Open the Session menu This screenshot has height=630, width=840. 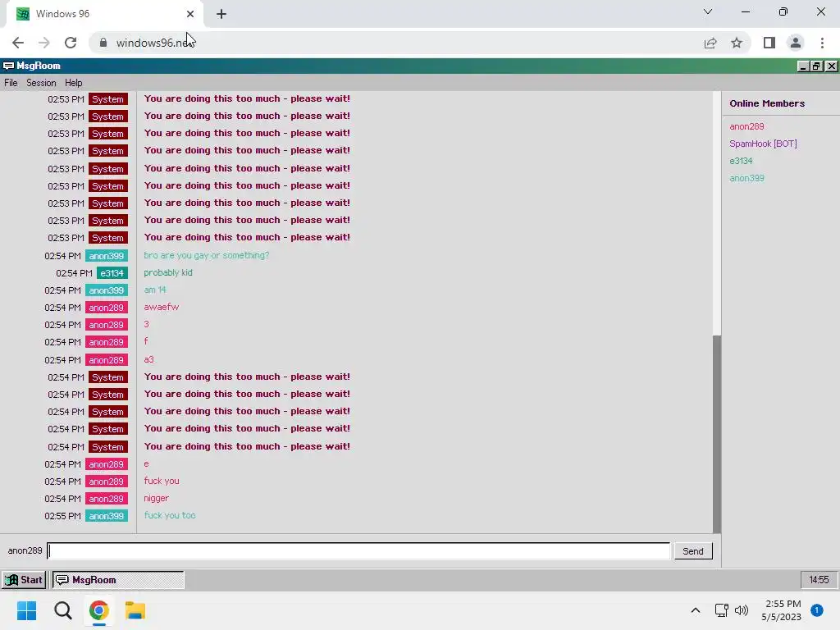coord(41,83)
